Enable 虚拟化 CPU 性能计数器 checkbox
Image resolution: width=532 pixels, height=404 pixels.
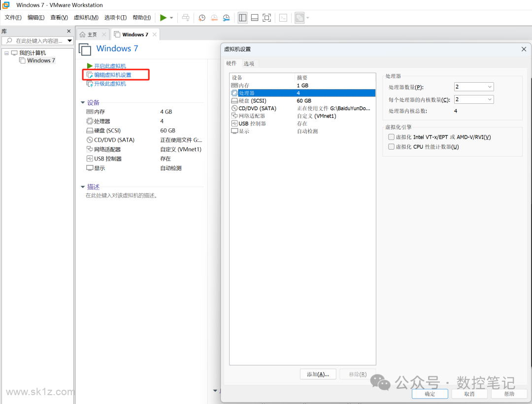click(391, 147)
